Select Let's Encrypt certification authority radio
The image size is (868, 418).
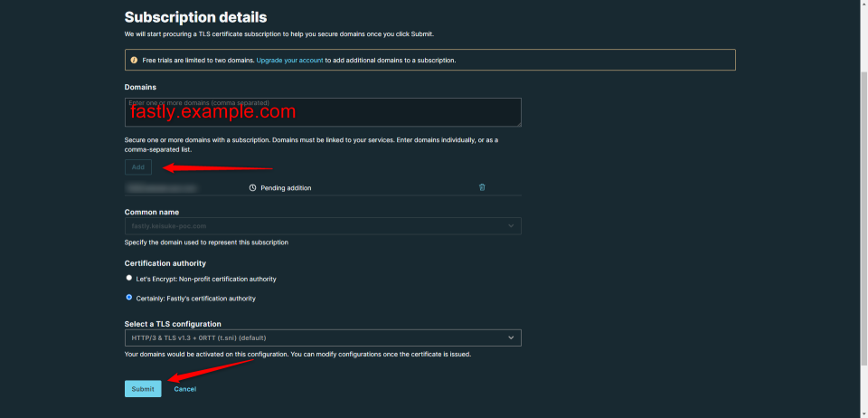[x=129, y=279]
